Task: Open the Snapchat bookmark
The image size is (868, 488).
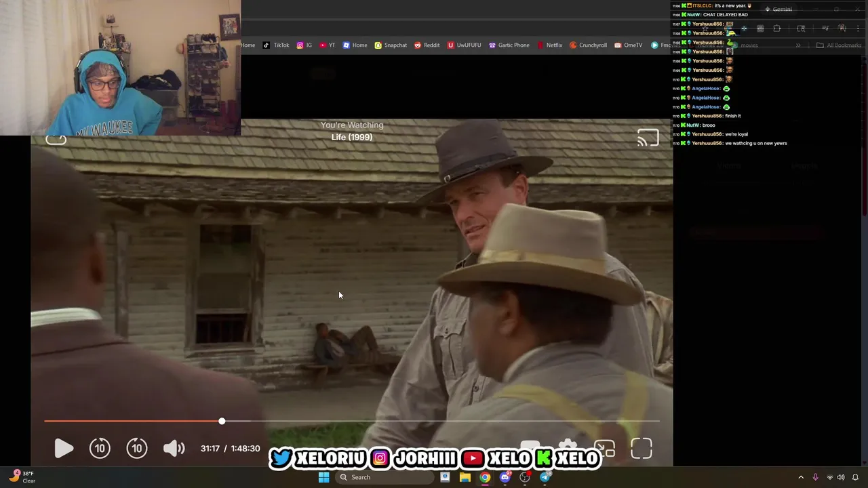Action: pyautogui.click(x=391, y=45)
